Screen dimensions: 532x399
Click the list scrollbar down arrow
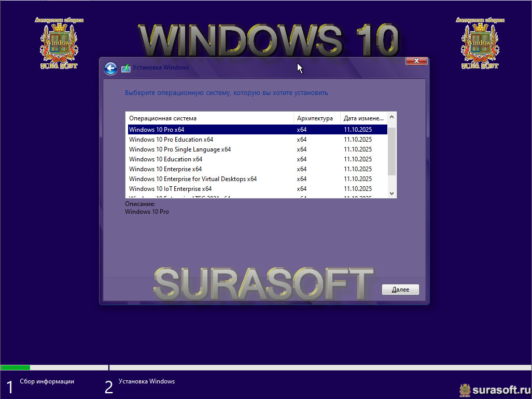click(392, 193)
